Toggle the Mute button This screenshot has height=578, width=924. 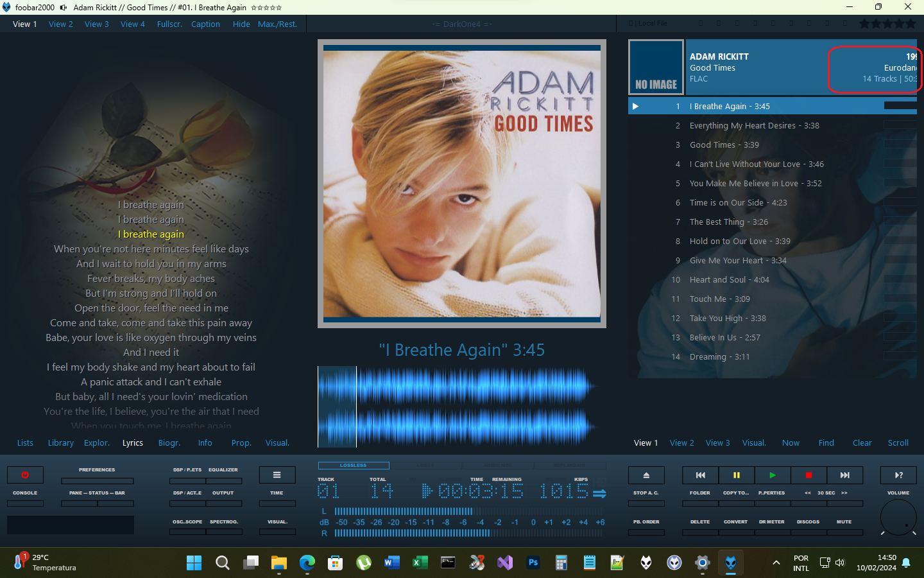[x=844, y=531]
